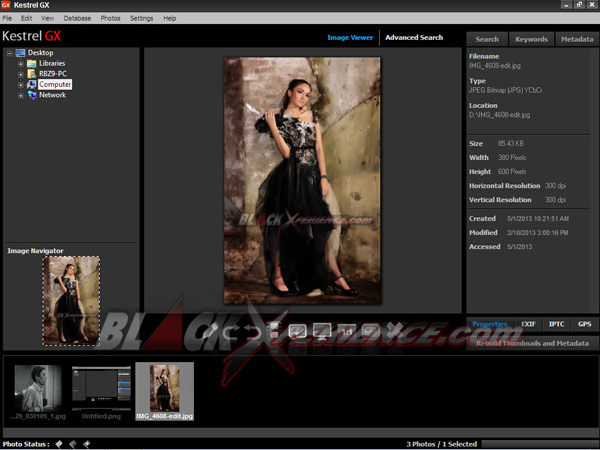
Task: Click the third Photo Status flag with star
Action: tap(87, 443)
